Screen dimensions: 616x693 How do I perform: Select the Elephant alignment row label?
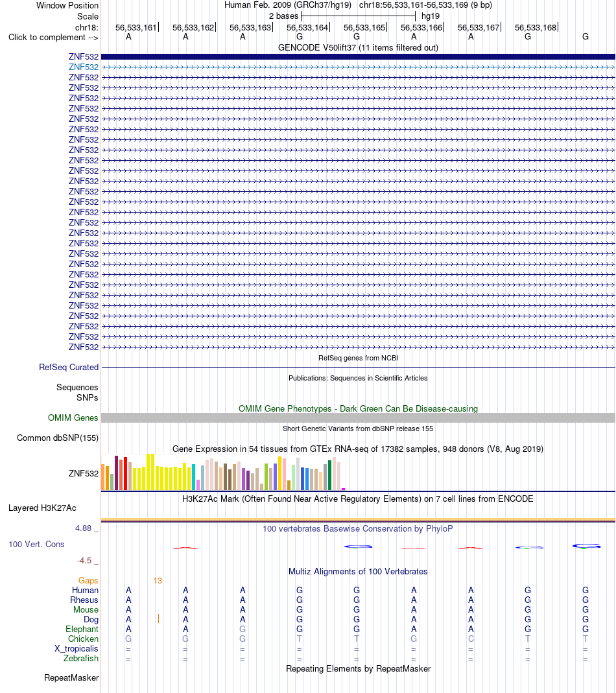point(82,629)
